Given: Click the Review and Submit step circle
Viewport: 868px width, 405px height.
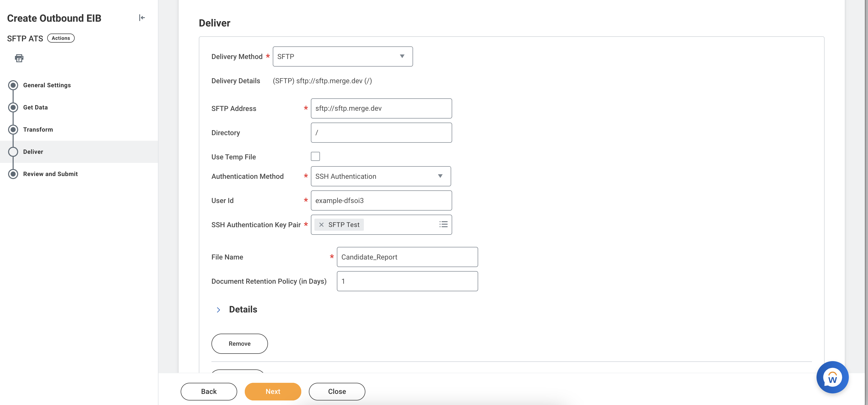Looking at the screenshot, I should click(x=13, y=174).
